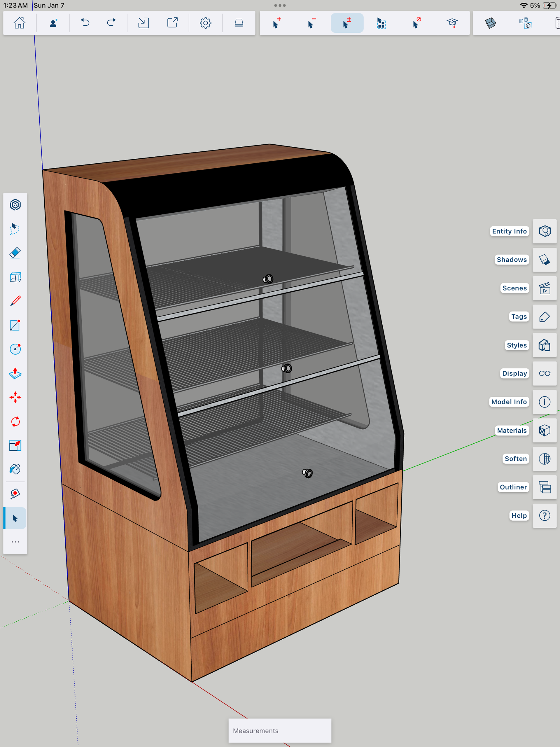Select the Rotate tool
Image resolution: width=560 pixels, height=747 pixels.
[x=15, y=421]
